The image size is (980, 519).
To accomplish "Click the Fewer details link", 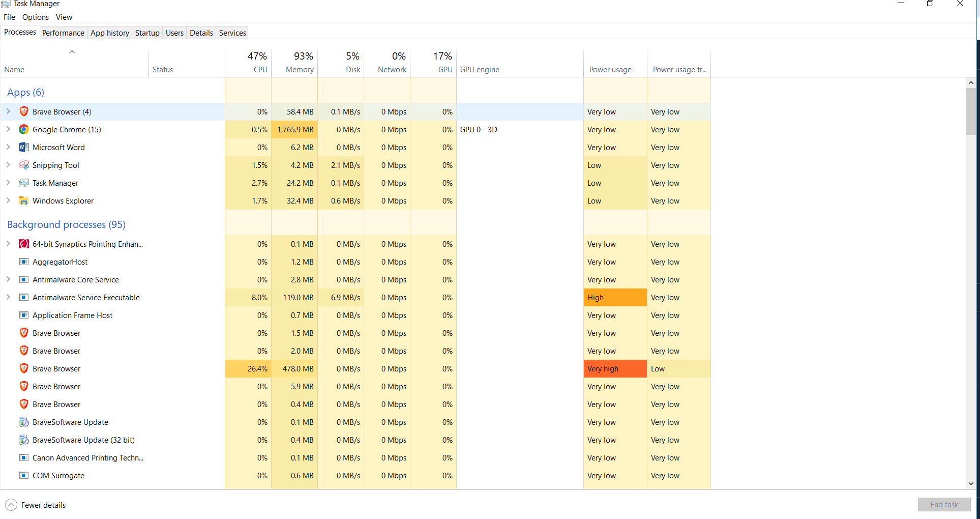I will click(43, 505).
